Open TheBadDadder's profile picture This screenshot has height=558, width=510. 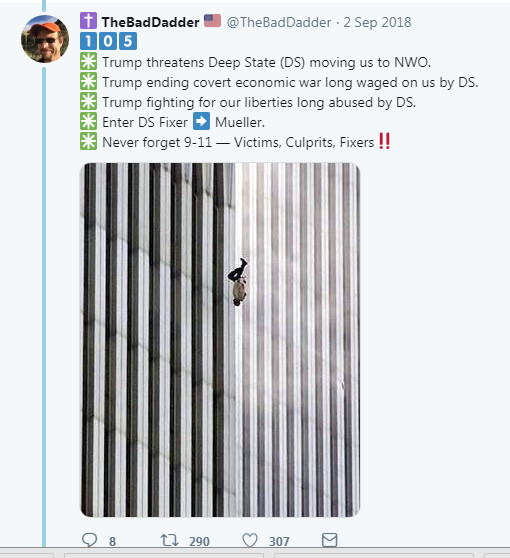[45, 39]
